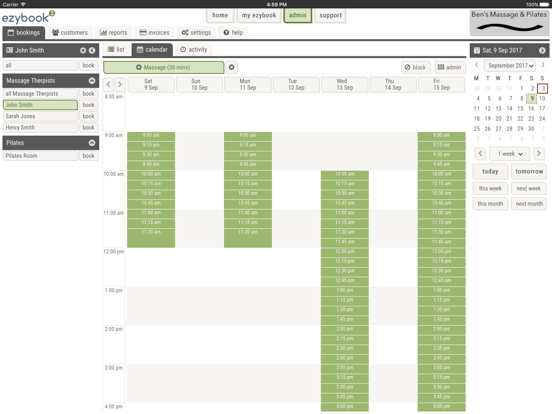The height and width of the screenshot is (414, 552).
Task: Click Sat 9 Sep column header
Action: coord(151,84)
